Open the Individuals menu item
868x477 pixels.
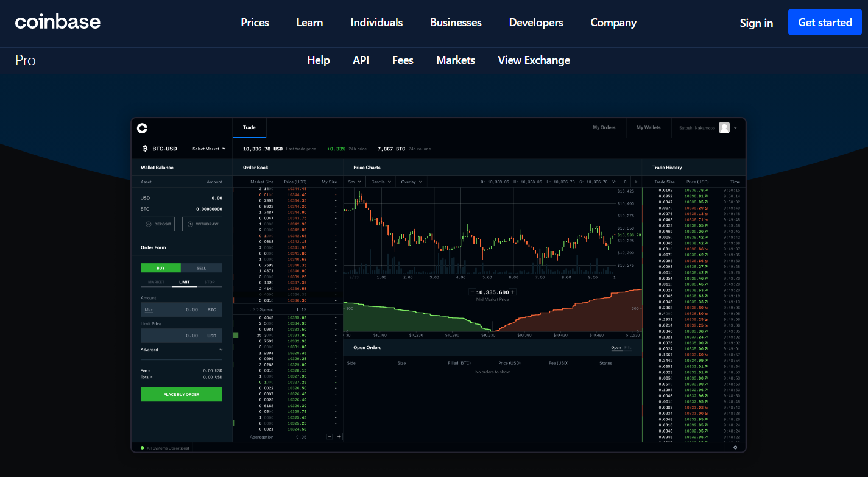(x=376, y=23)
